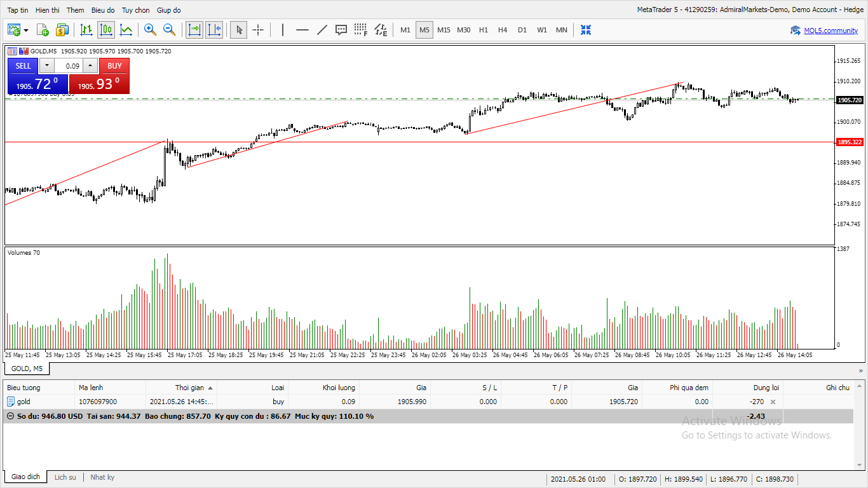Switch timeframe to M30
868x488 pixels.
coord(464,30)
